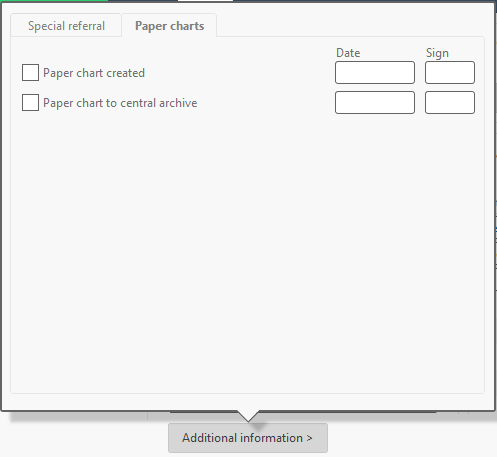Collapse popup via Additional information chevron

point(309,438)
